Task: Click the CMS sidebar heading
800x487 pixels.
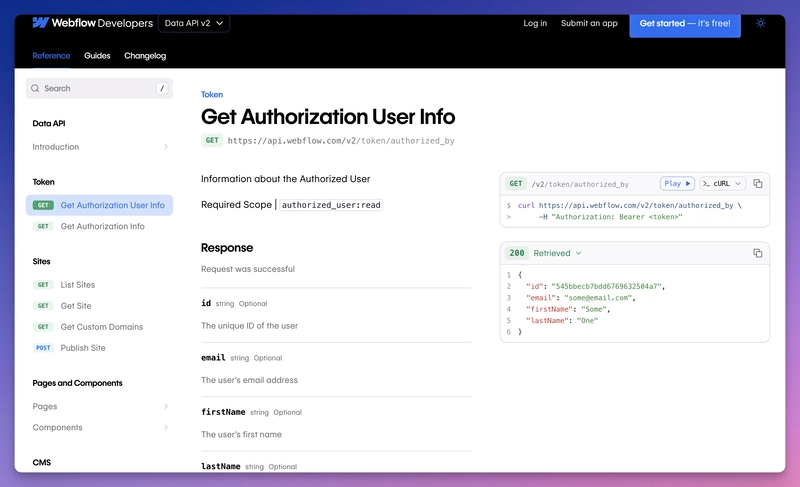Action: (42, 463)
